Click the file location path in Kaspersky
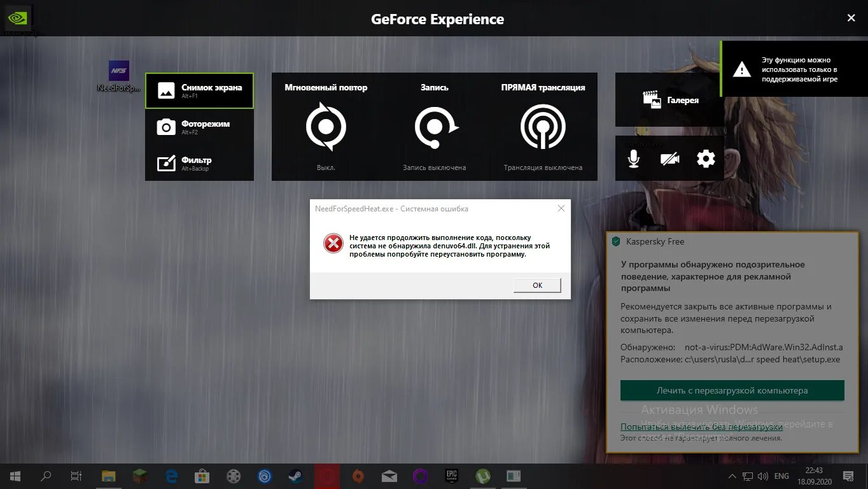Viewport: 868px width, 489px height. (762, 360)
